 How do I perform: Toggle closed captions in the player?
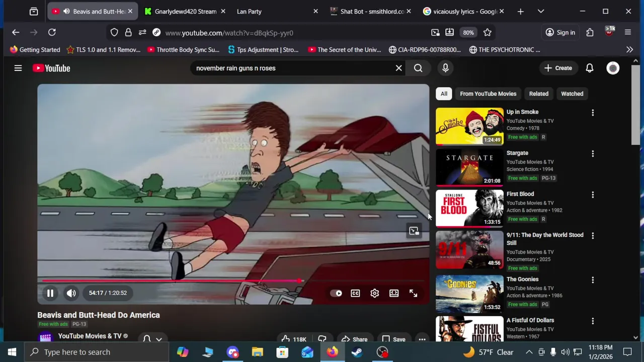(x=355, y=293)
